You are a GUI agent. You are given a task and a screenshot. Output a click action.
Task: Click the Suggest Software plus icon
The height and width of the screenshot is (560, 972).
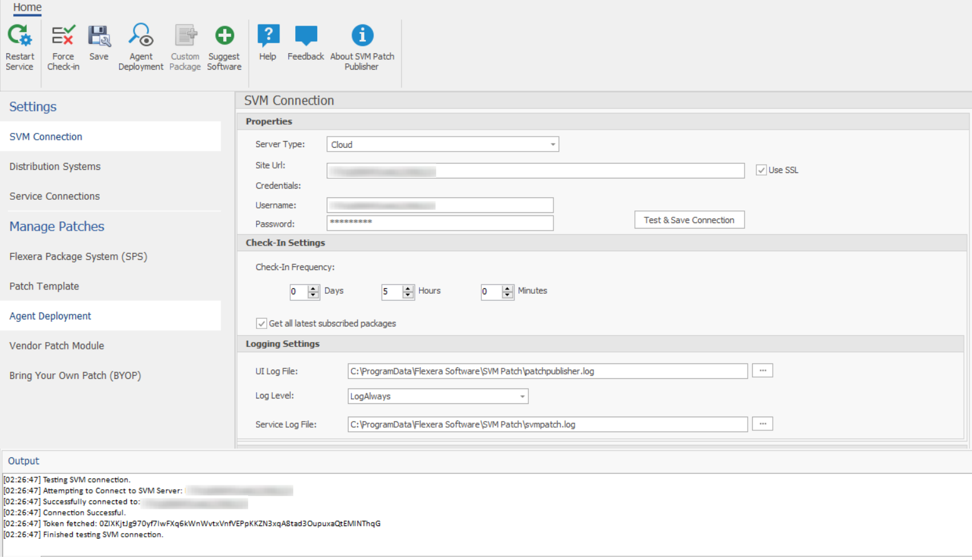click(224, 36)
